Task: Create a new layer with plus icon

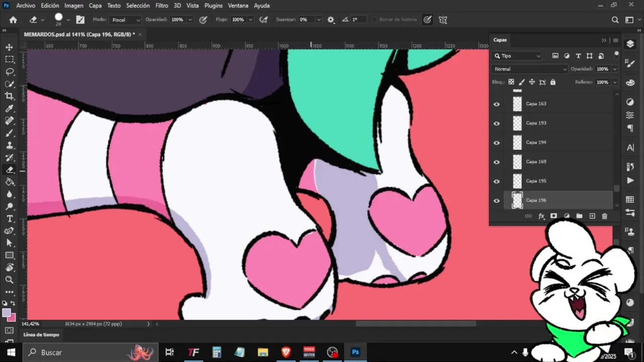Action: coord(592,216)
